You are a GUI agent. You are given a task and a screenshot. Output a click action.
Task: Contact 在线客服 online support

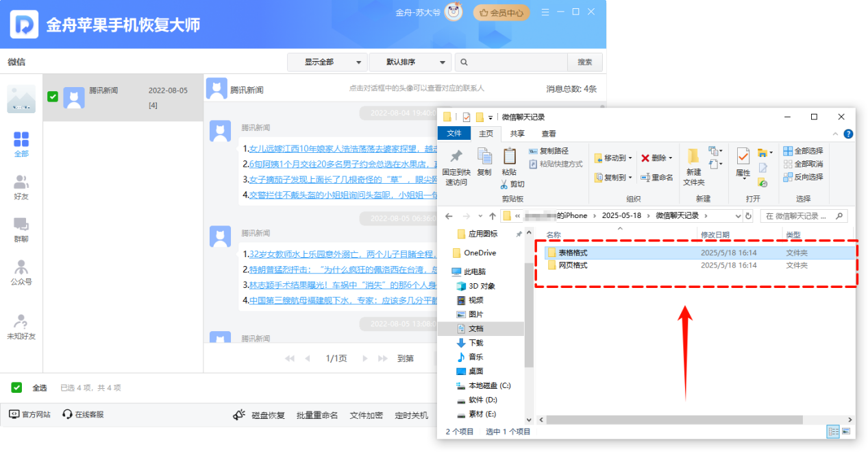click(83, 414)
